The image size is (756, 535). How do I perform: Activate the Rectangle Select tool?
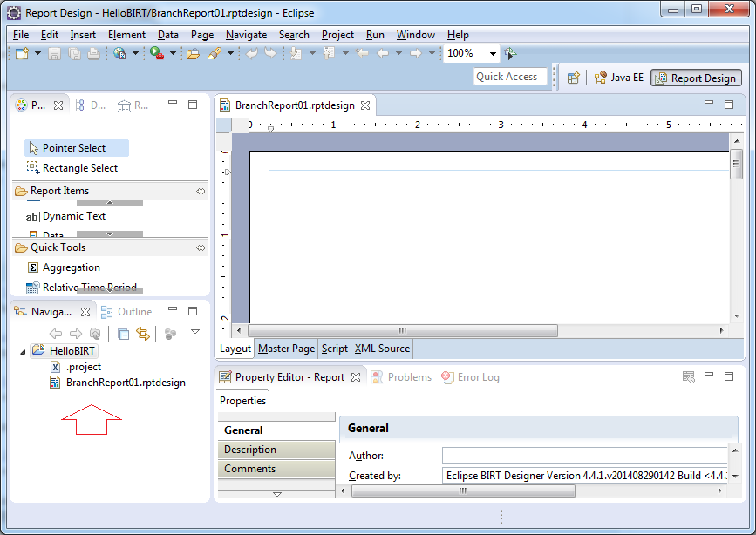click(72, 167)
